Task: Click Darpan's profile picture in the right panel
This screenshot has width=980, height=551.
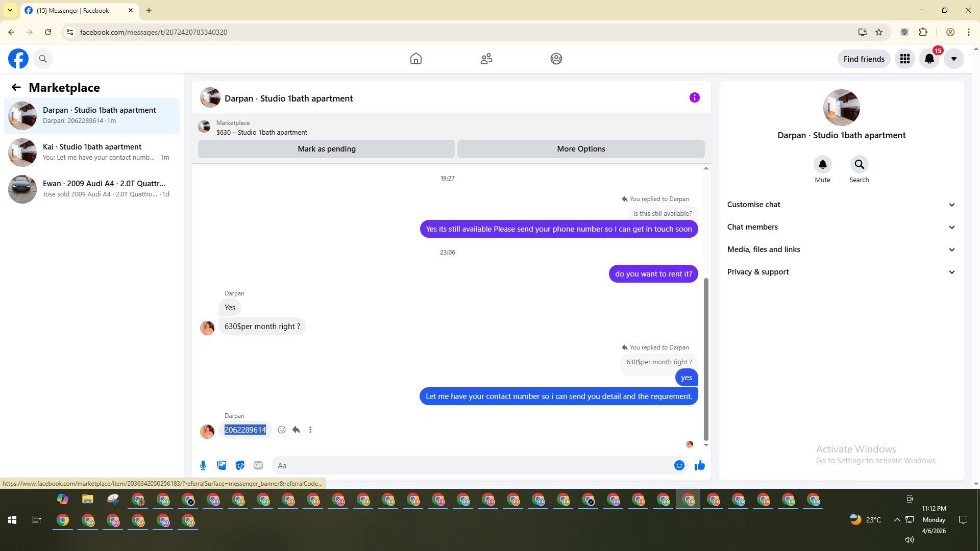Action: (x=842, y=108)
